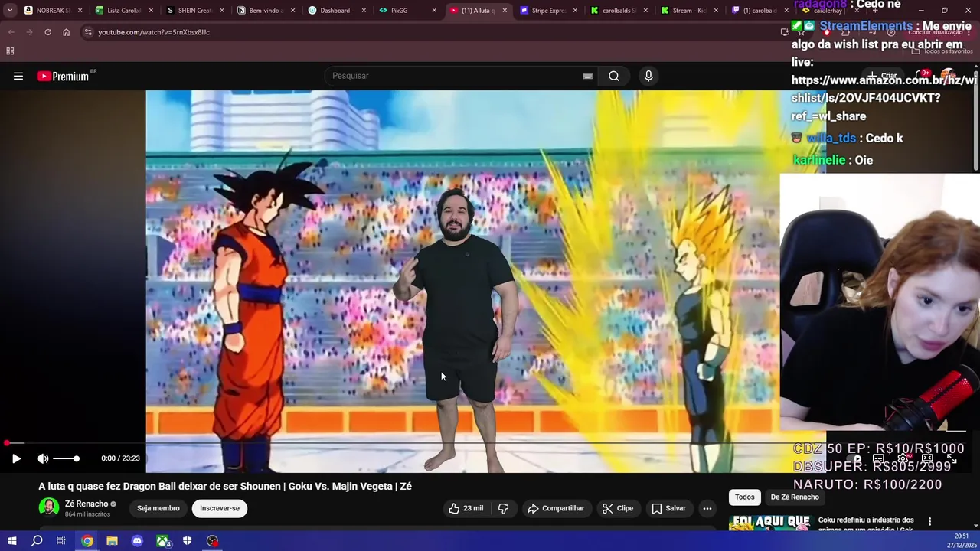Open Windows taskbar search
Image resolution: width=980 pixels, height=551 pixels.
pos(37,541)
